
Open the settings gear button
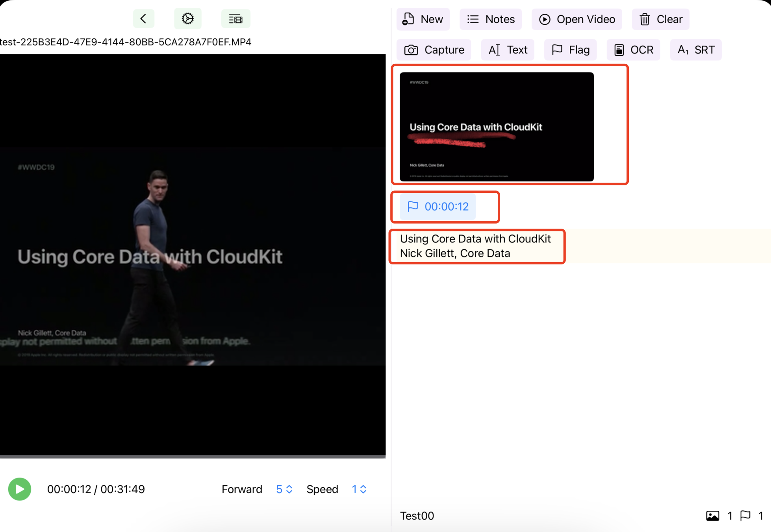188,18
